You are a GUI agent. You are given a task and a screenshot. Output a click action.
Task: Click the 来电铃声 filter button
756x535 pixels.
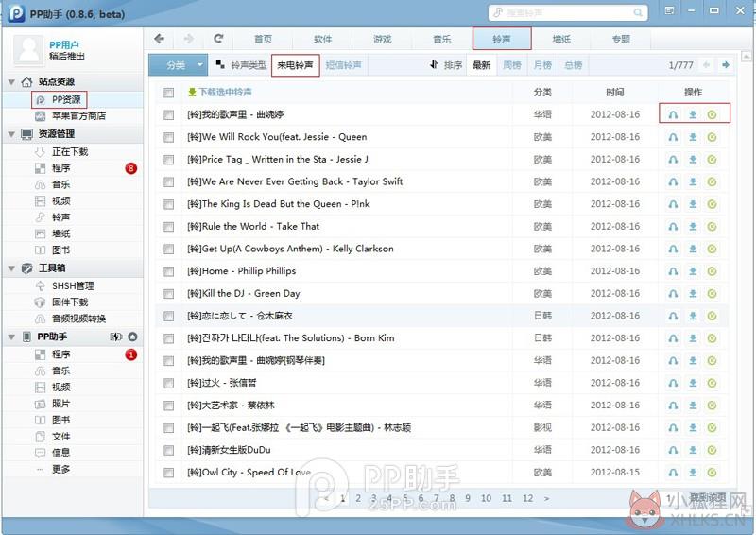[x=295, y=65]
